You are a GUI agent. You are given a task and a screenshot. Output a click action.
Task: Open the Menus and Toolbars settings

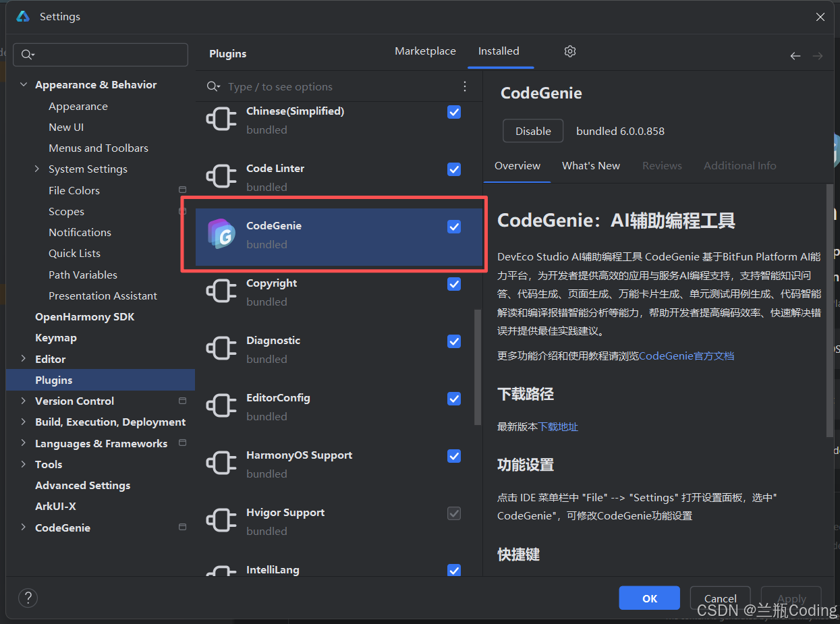tap(99, 148)
